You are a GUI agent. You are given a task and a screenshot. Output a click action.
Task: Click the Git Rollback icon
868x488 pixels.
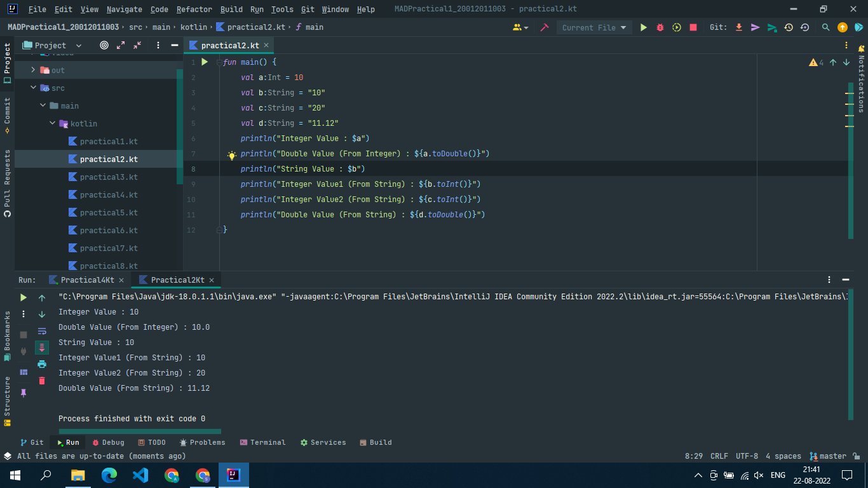pos(804,27)
